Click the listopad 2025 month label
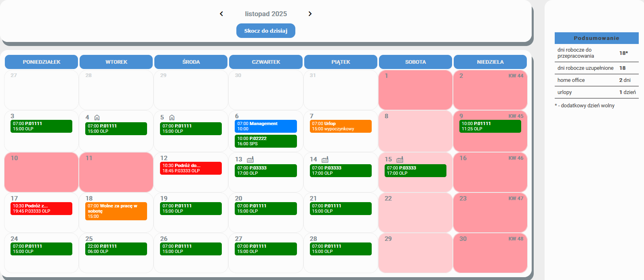Screen dimensions: 644x280 (x=266, y=14)
